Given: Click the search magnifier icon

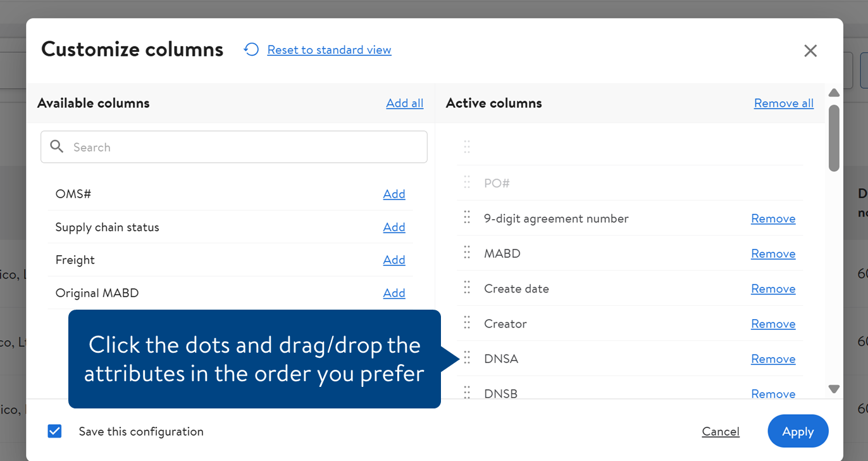Looking at the screenshot, I should click(57, 147).
